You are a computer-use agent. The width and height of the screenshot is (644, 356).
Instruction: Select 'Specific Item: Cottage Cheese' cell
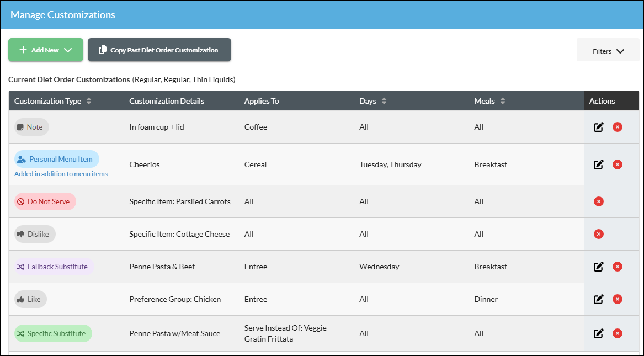point(179,234)
